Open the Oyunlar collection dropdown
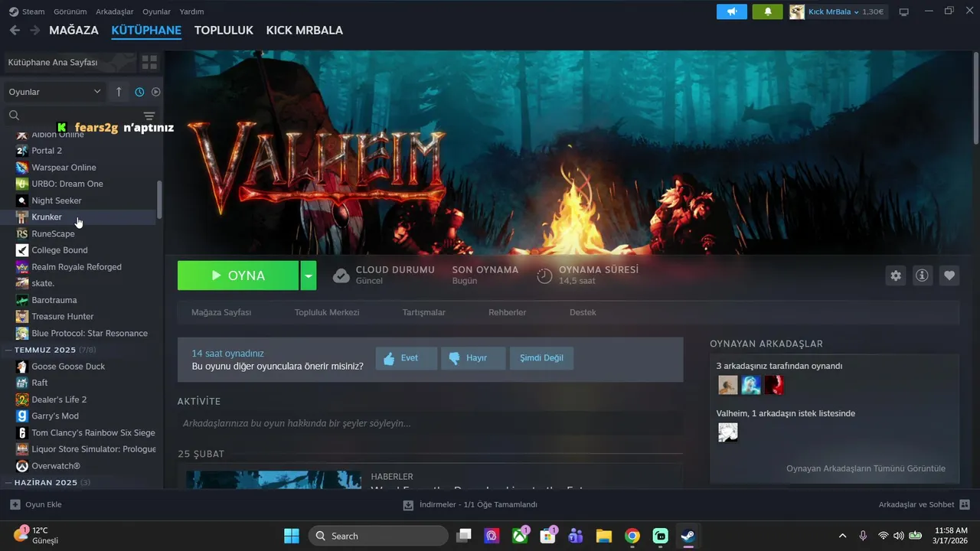This screenshot has width=980, height=551. pyautogui.click(x=54, y=92)
